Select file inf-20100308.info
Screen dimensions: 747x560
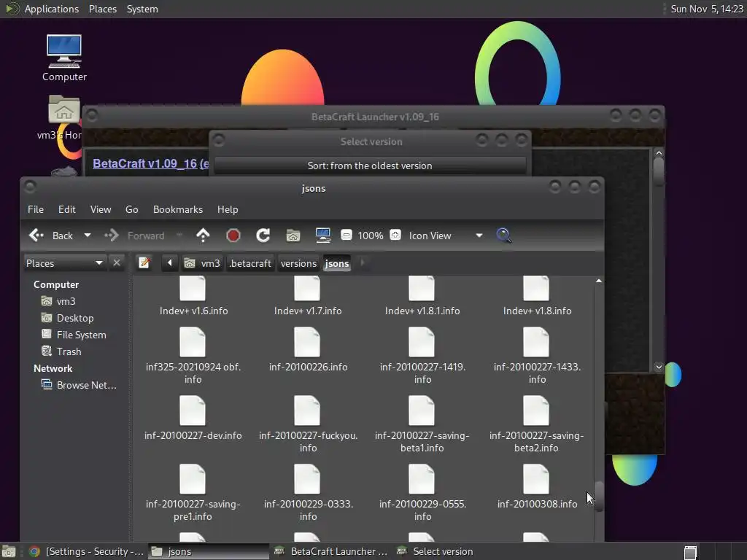tap(537, 486)
